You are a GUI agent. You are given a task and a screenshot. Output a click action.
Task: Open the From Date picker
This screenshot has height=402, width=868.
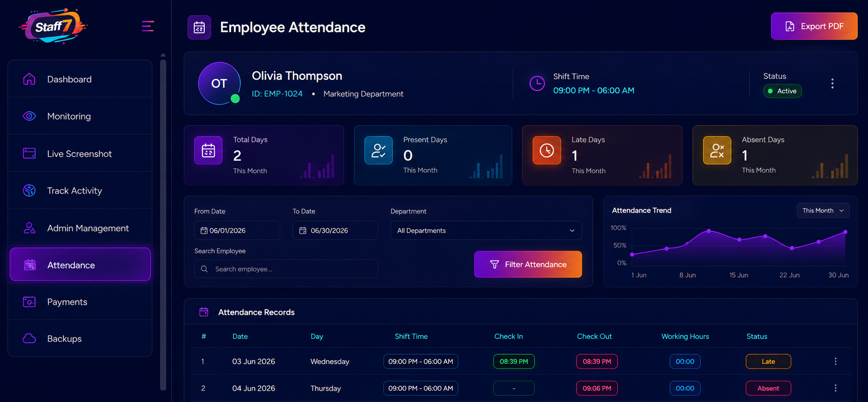click(x=237, y=230)
